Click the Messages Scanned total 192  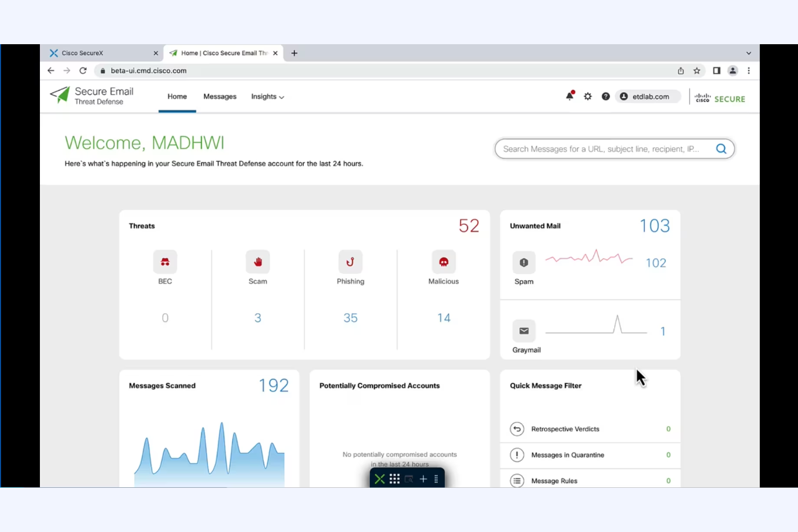[274, 385]
